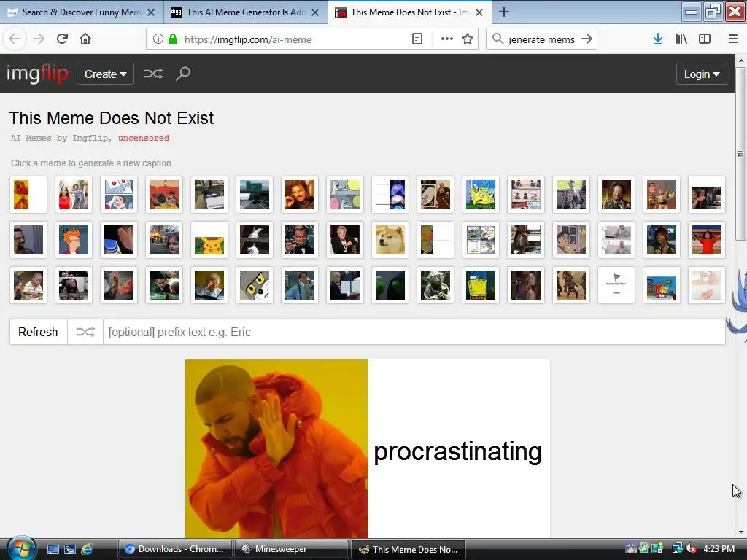Select the Doge meme thumbnail
The image size is (747, 560).
point(390,240)
